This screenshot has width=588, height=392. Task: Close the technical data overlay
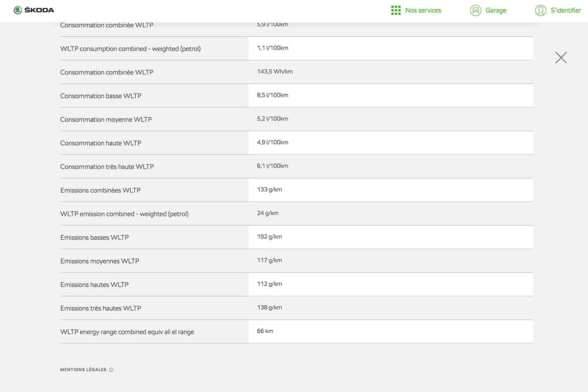pos(561,58)
